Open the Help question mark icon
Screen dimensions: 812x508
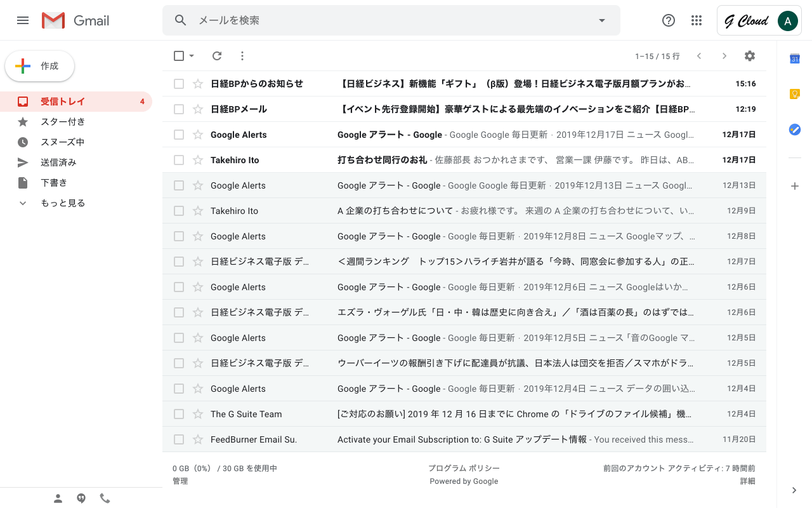click(x=669, y=20)
